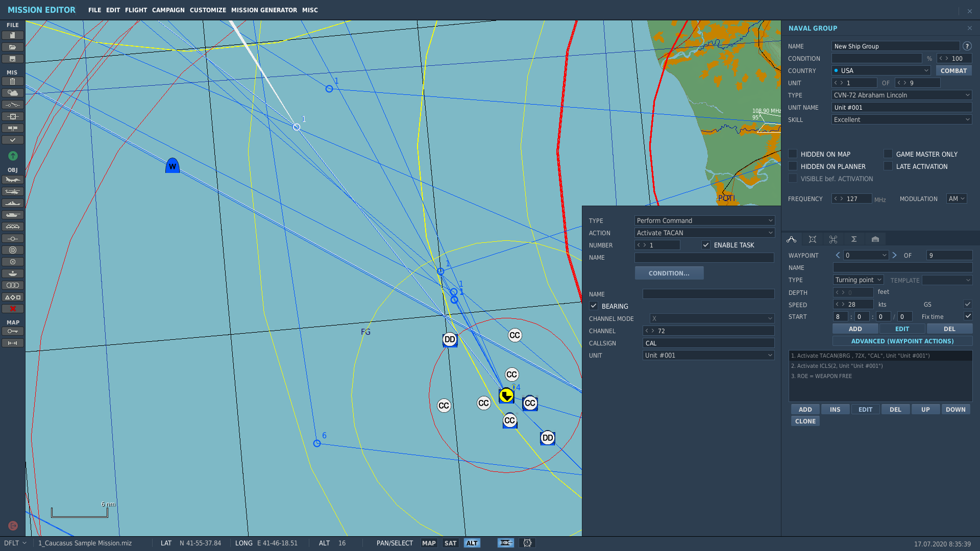Open the FILE menu
Viewport: 980px width, 551px height.
click(94, 10)
